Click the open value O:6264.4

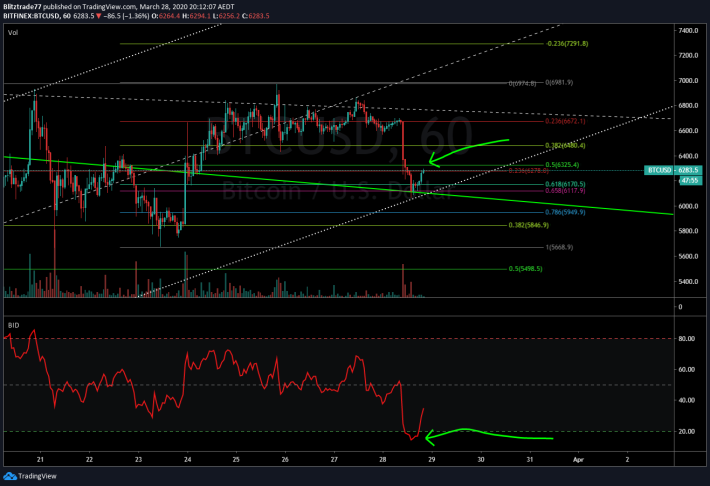[x=166, y=16]
